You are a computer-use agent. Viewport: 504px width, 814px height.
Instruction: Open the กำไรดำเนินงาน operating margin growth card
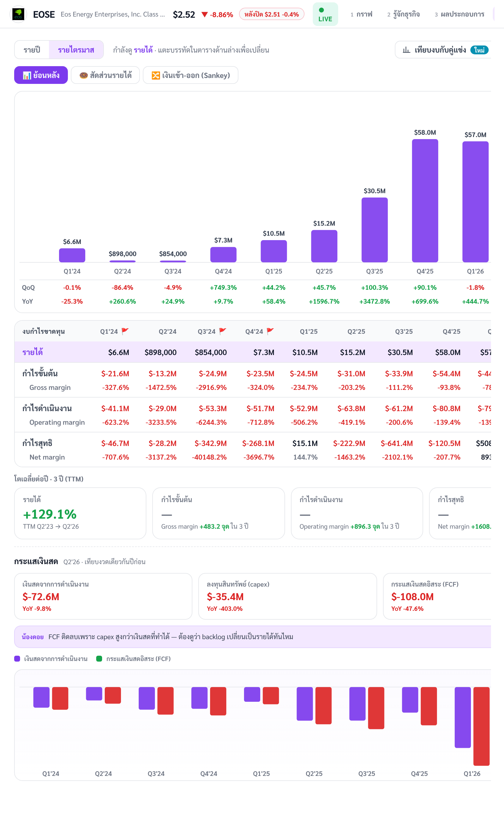pos(357,513)
